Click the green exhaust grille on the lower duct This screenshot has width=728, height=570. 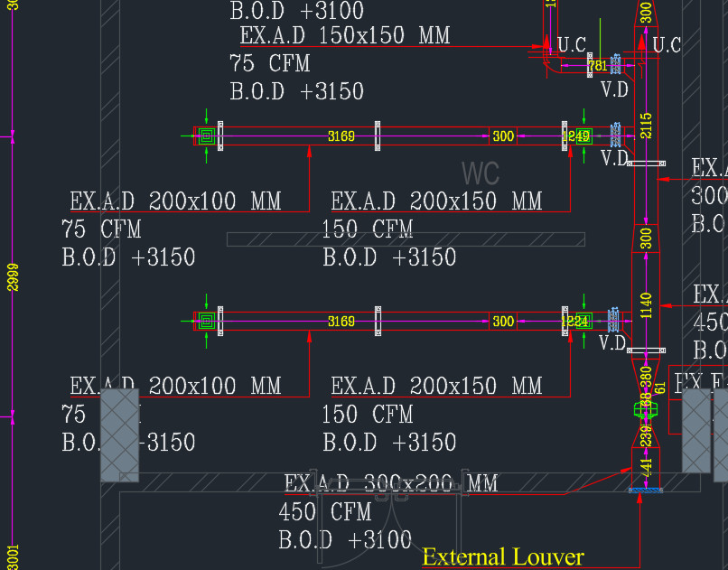(x=209, y=321)
